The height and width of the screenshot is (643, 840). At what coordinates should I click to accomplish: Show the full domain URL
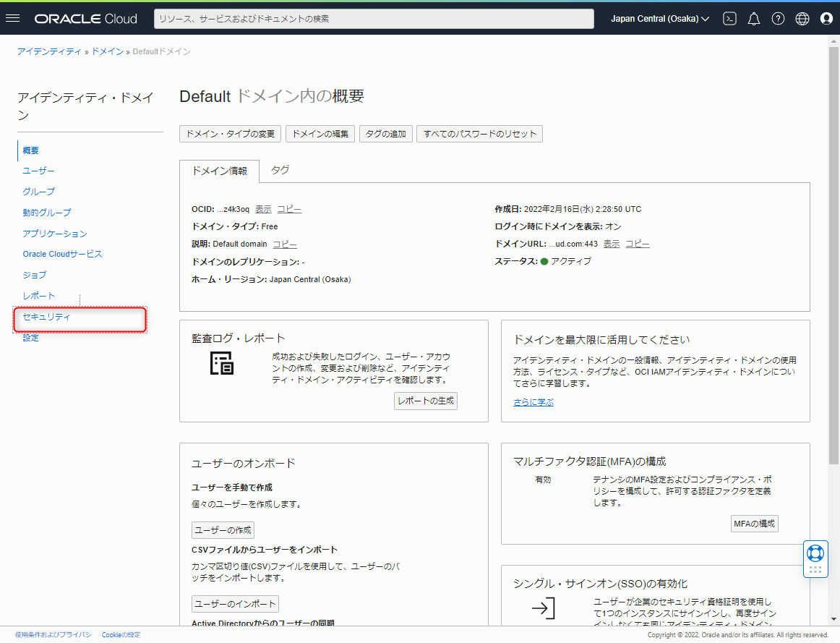(612, 244)
